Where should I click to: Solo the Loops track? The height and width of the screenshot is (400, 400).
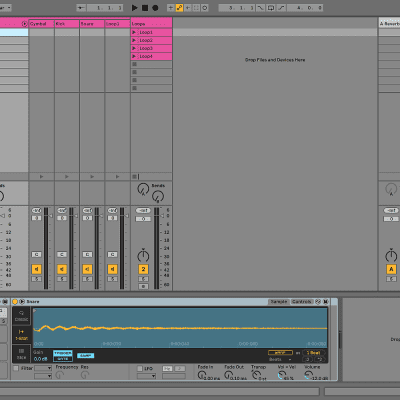click(x=143, y=279)
